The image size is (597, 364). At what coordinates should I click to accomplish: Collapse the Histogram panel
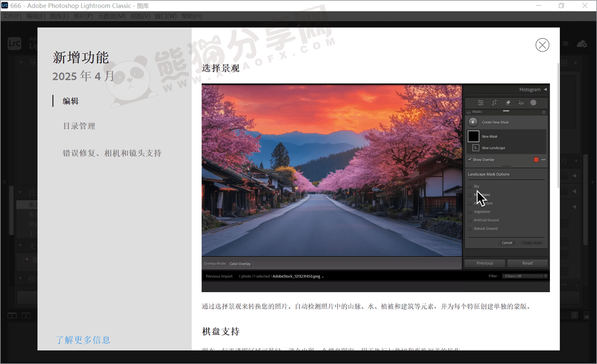546,89
